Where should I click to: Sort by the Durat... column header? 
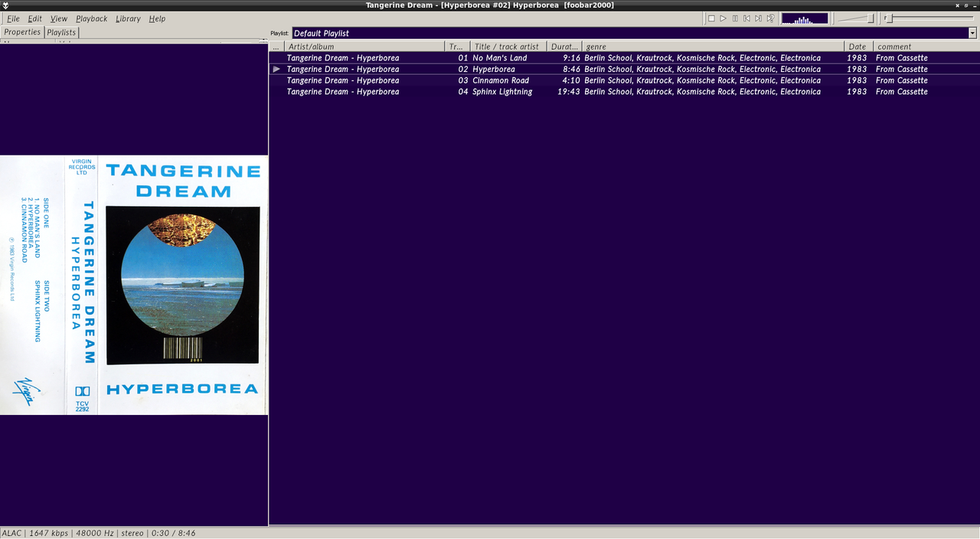[564, 47]
